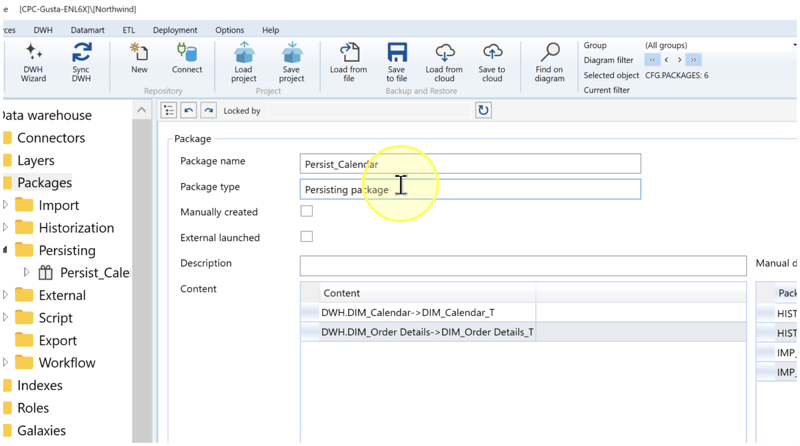Expand the Import folder
The width and height of the screenshot is (800, 446).
coord(6,205)
